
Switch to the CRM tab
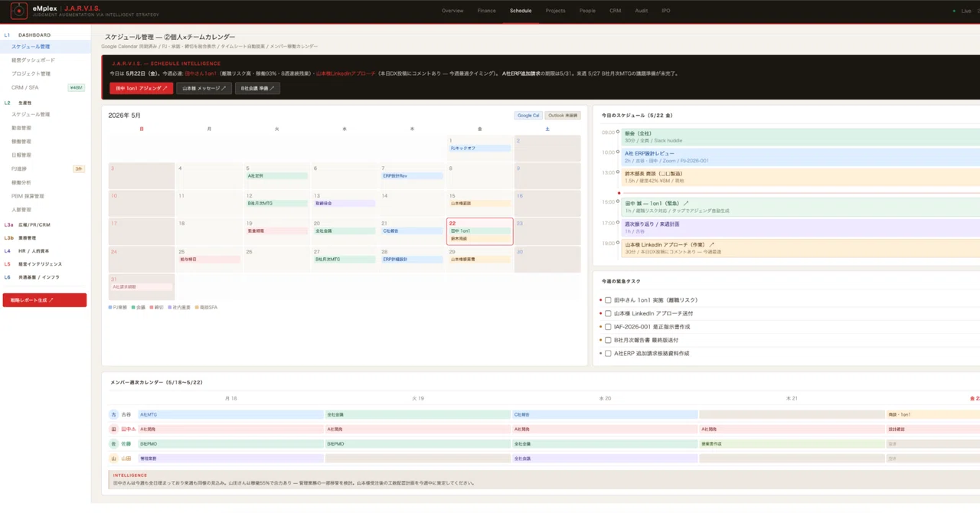[x=615, y=11]
